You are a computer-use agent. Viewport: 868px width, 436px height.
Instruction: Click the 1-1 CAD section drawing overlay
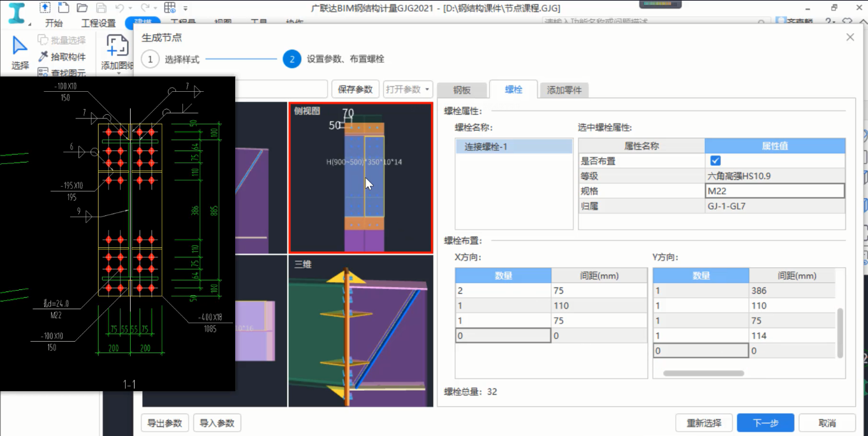[117, 233]
